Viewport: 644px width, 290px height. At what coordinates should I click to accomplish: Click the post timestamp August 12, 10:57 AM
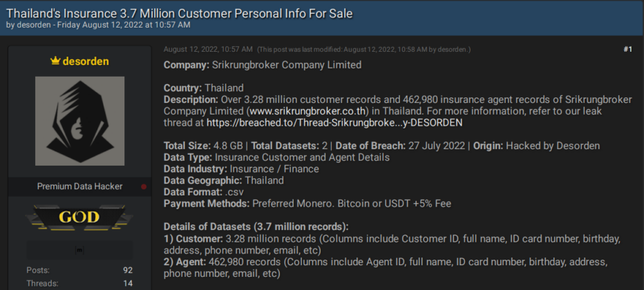208,50
